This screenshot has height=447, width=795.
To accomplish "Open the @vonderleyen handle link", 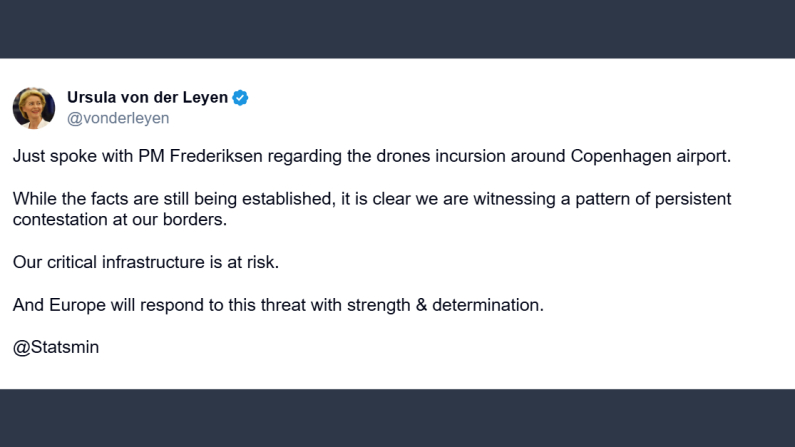I will click(x=118, y=118).
